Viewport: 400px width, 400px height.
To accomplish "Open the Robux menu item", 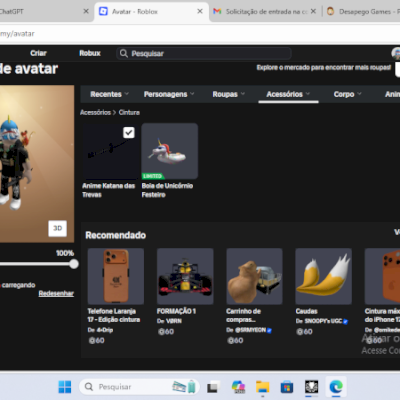I will point(90,53).
